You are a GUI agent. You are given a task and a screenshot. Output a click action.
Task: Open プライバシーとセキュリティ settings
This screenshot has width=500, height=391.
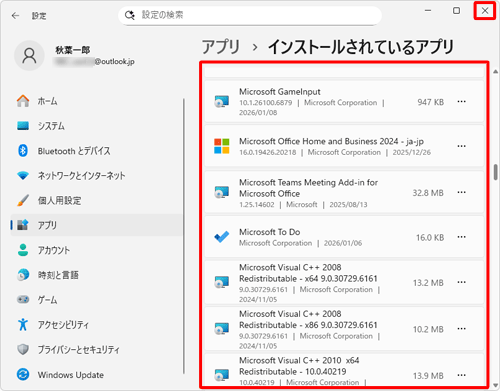tap(97, 349)
